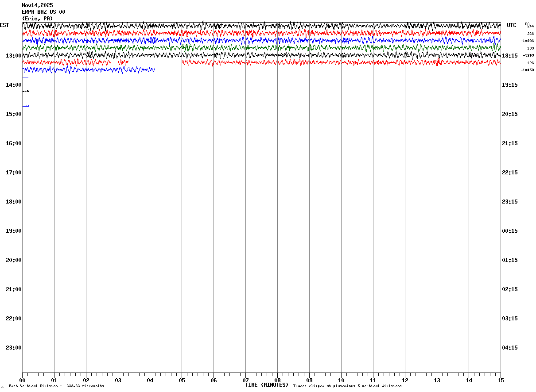The image size is (536, 392).
Task: Click the "20:15" UTC time label
Action: tap(509, 114)
